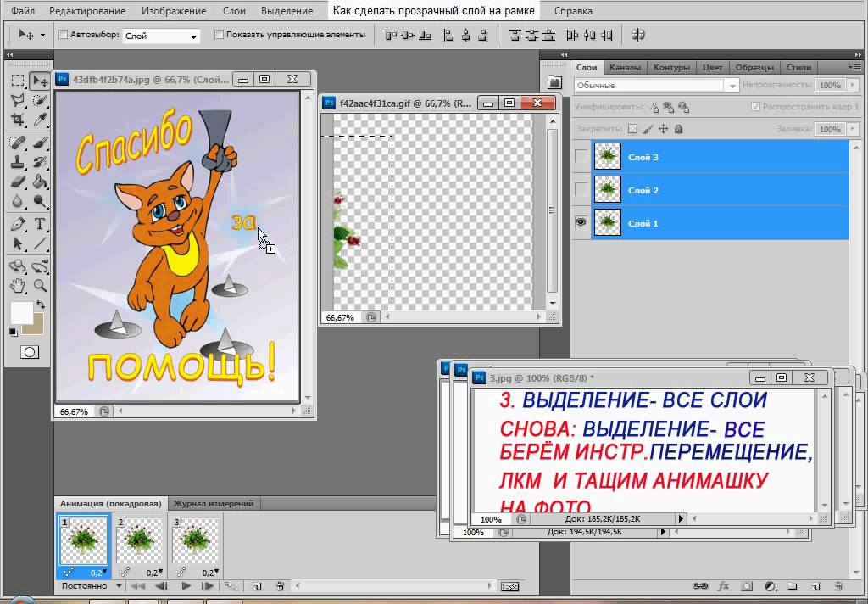Open the blend mode Обычные dropdown
Image resolution: width=868 pixels, height=604 pixels.
coord(657,86)
